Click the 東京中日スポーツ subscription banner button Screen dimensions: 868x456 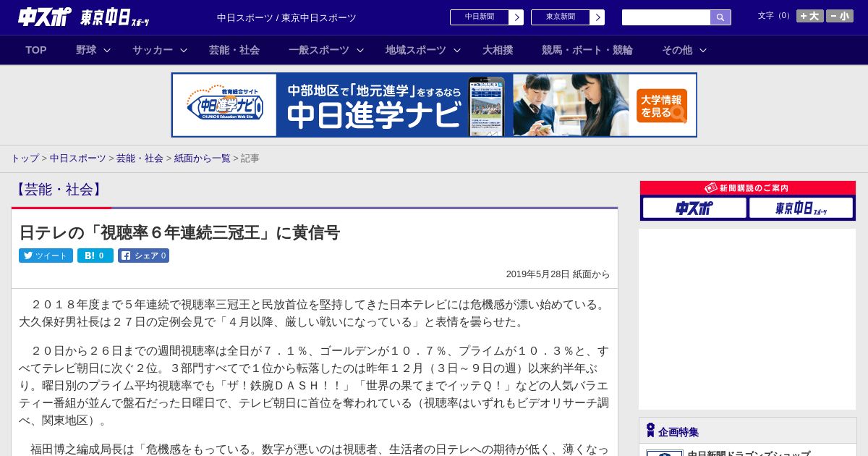[801, 208]
